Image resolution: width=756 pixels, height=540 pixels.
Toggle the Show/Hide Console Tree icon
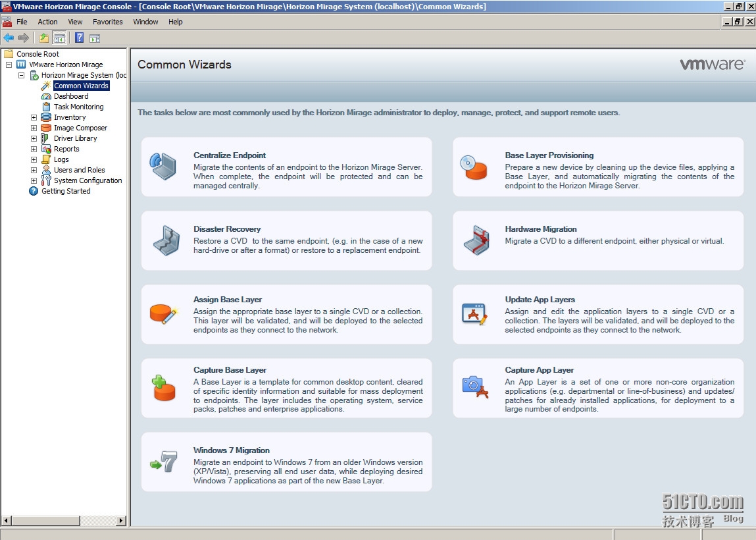(59, 38)
